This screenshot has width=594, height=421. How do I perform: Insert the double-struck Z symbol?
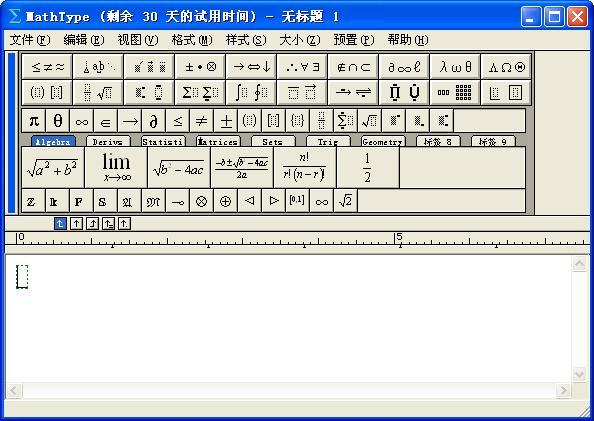(34, 201)
